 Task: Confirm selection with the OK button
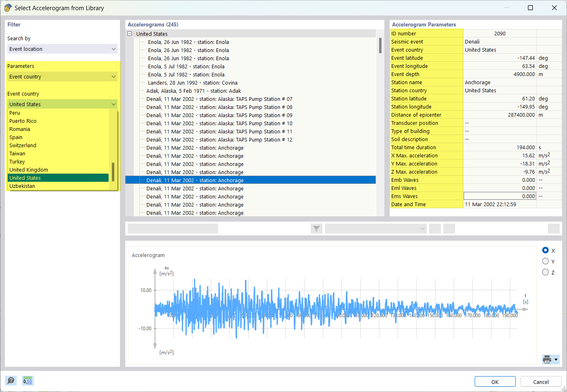click(x=495, y=381)
